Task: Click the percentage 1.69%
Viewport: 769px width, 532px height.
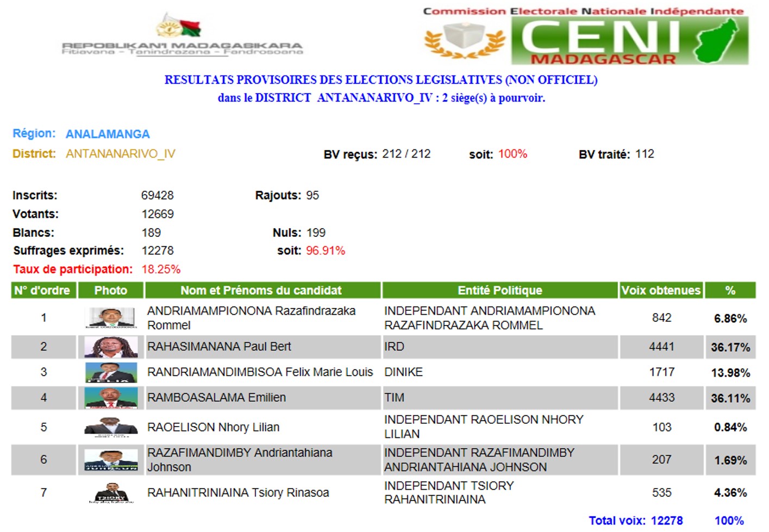Action: tap(730, 460)
